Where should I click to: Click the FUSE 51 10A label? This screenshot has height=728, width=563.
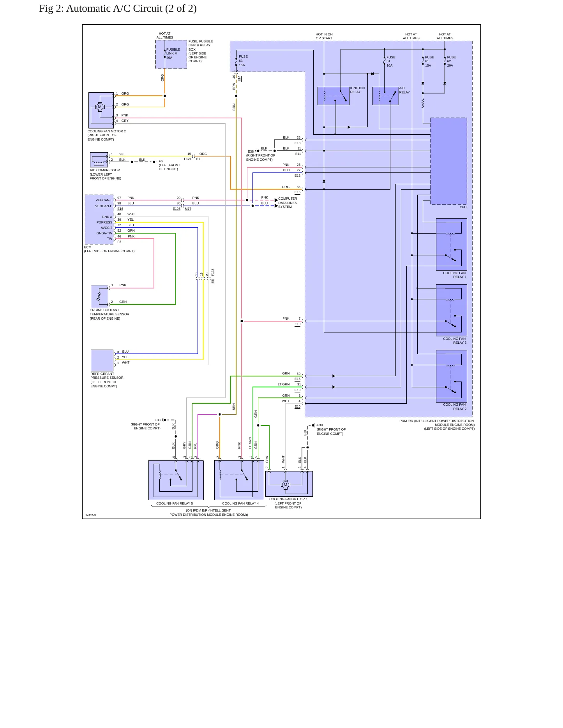[x=391, y=61]
